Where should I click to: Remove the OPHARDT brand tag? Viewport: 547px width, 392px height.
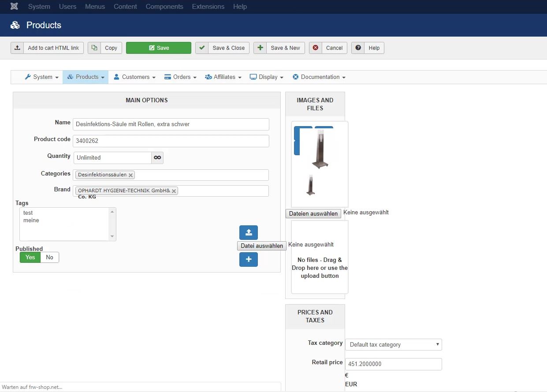point(174,191)
